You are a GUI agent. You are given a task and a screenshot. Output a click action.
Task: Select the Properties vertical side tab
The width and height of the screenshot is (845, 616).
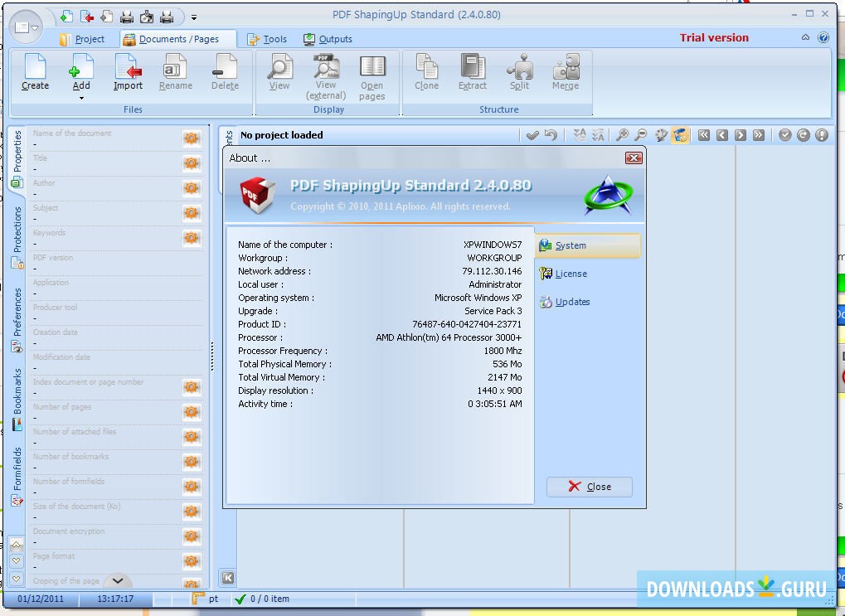click(17, 158)
